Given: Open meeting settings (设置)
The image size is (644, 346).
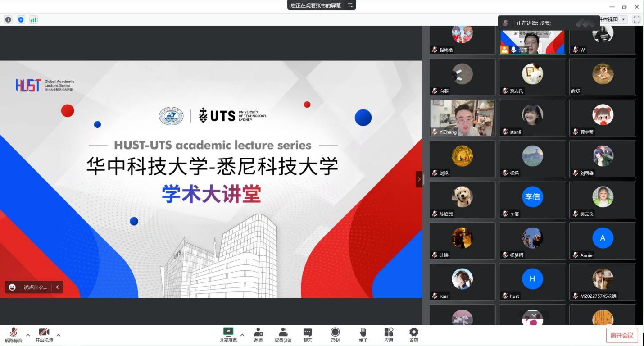Looking at the screenshot, I should pyautogui.click(x=414, y=335).
